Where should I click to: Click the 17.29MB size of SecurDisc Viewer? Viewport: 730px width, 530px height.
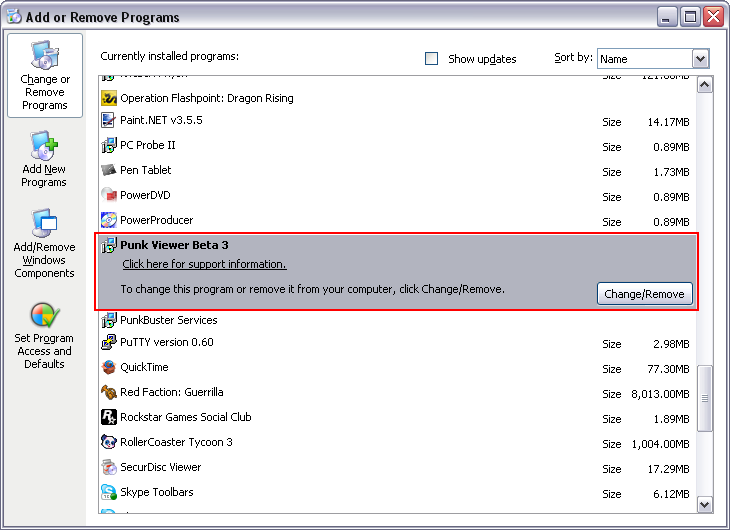pos(668,469)
